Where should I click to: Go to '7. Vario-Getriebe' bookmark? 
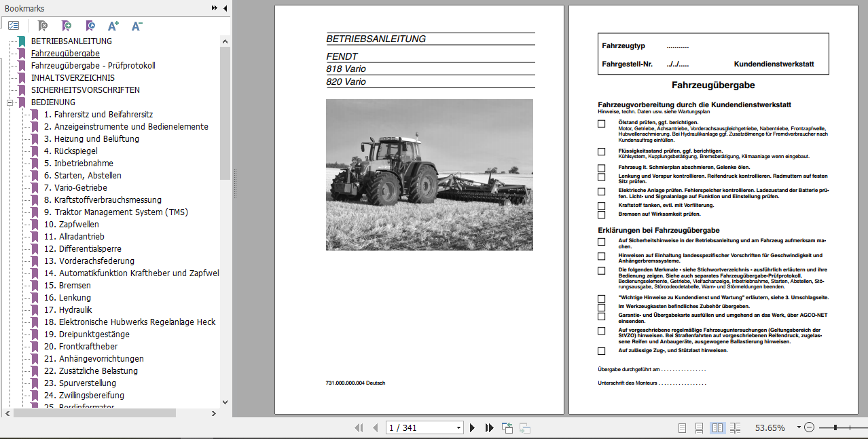click(x=75, y=187)
